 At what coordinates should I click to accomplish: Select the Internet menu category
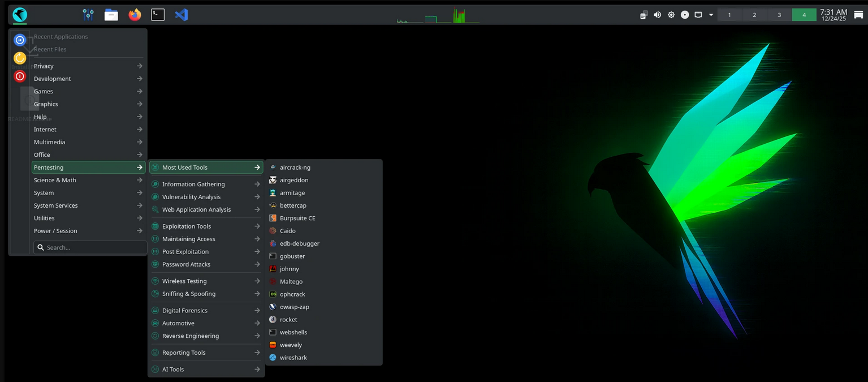tap(45, 129)
